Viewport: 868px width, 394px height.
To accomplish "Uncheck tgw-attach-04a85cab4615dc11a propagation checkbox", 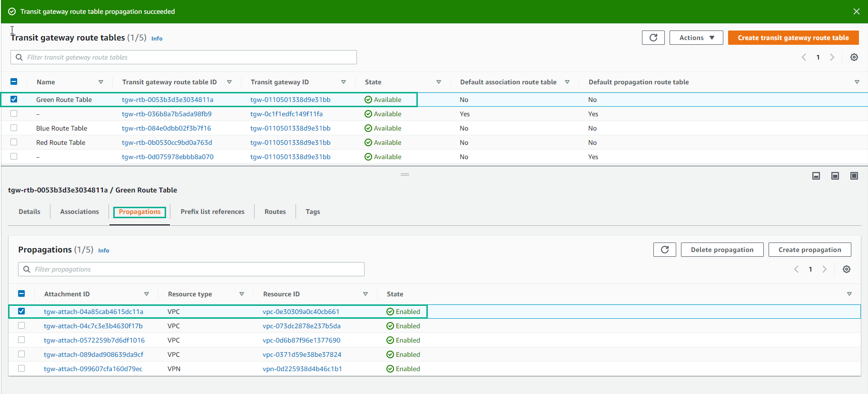I will click(21, 311).
